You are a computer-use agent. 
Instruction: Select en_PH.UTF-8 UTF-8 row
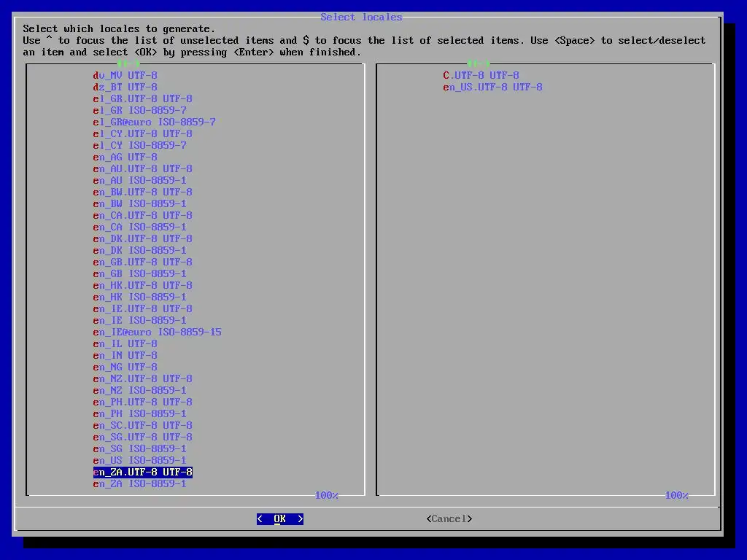tap(143, 402)
